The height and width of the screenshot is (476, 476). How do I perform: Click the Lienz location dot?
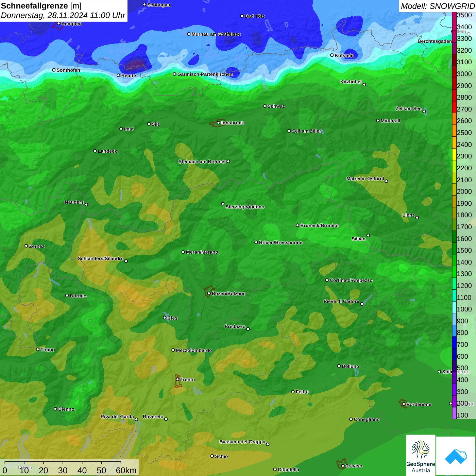[x=417, y=218]
